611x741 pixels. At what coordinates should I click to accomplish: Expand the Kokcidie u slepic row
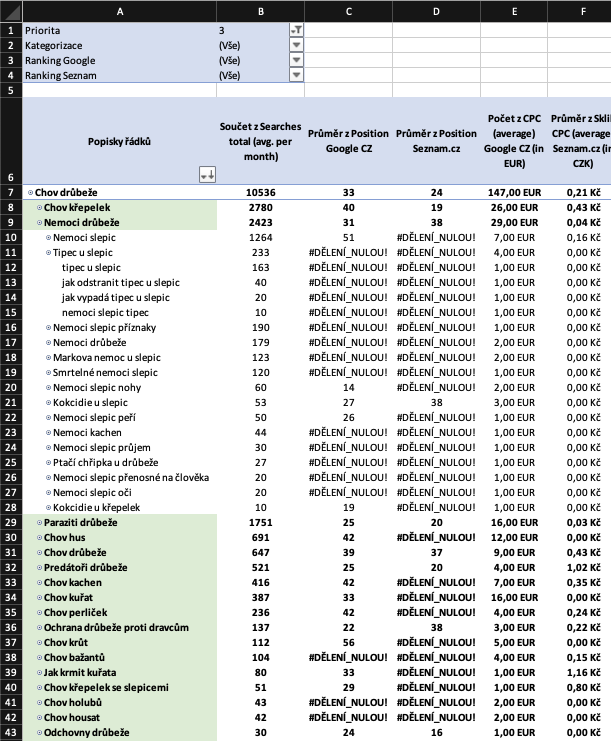point(48,403)
